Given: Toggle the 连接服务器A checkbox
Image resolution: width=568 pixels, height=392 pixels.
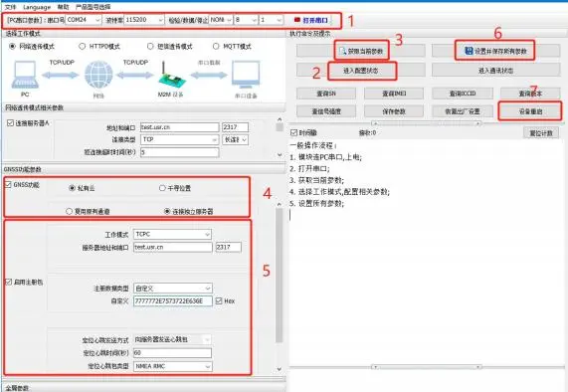Looking at the screenshot, I should pos(10,123).
